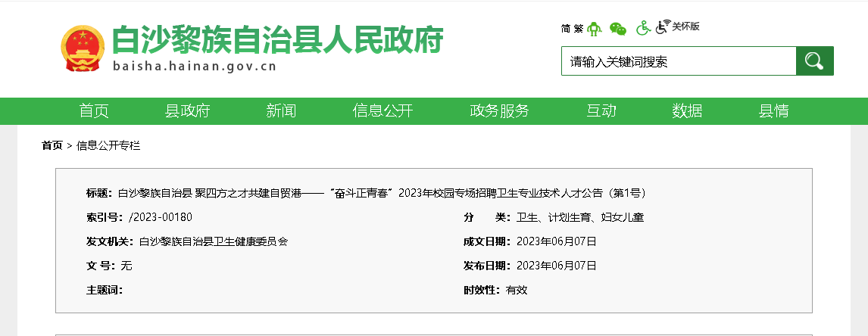Open the 县情 menu item
This screenshot has height=336, width=868.
tap(773, 110)
